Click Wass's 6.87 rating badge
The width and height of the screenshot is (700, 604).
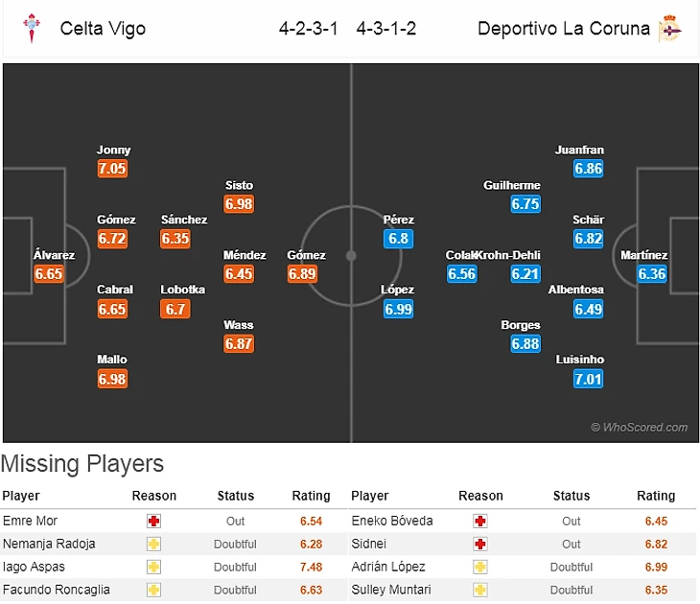pos(239,343)
